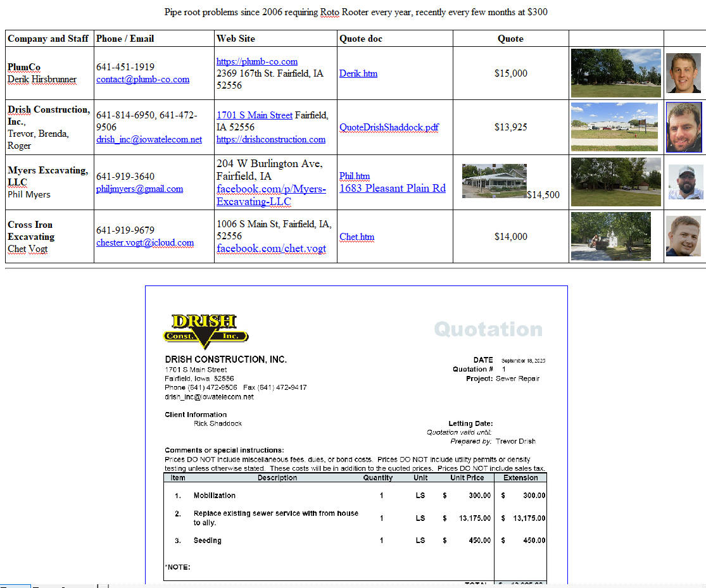Screen dimensions: 706x588
Task: Open the facebook.com/chet.vogt link
Action: (x=271, y=248)
